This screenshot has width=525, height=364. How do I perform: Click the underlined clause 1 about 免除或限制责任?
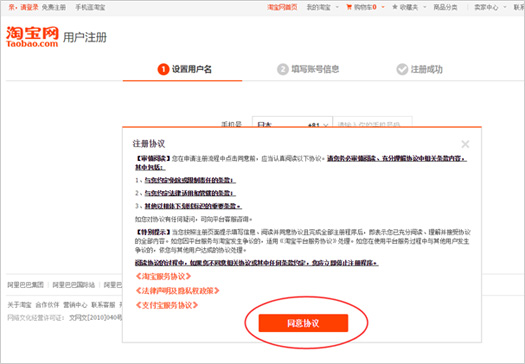190,180
